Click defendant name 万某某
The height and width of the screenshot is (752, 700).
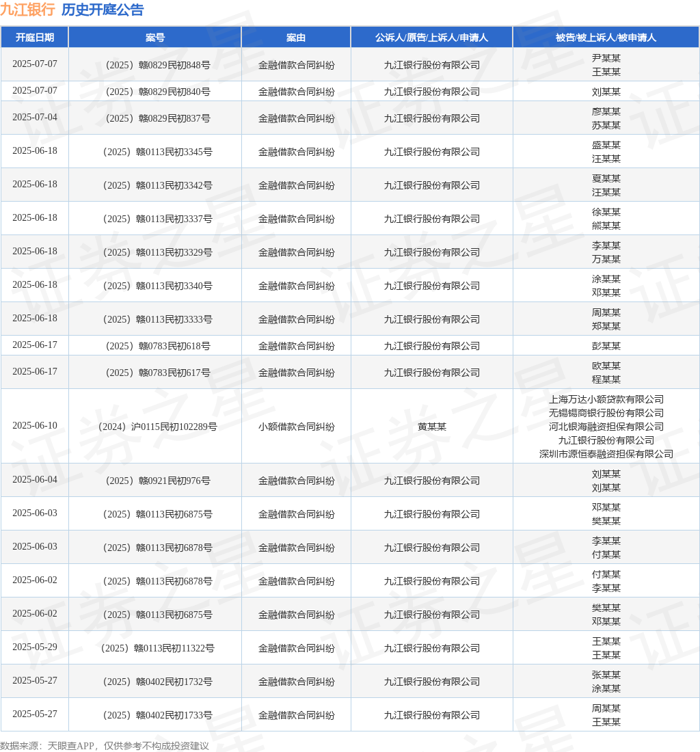pyautogui.click(x=606, y=260)
